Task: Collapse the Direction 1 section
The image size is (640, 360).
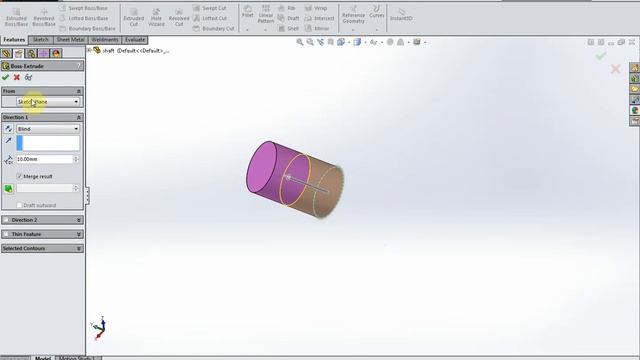Action: click(x=79, y=118)
